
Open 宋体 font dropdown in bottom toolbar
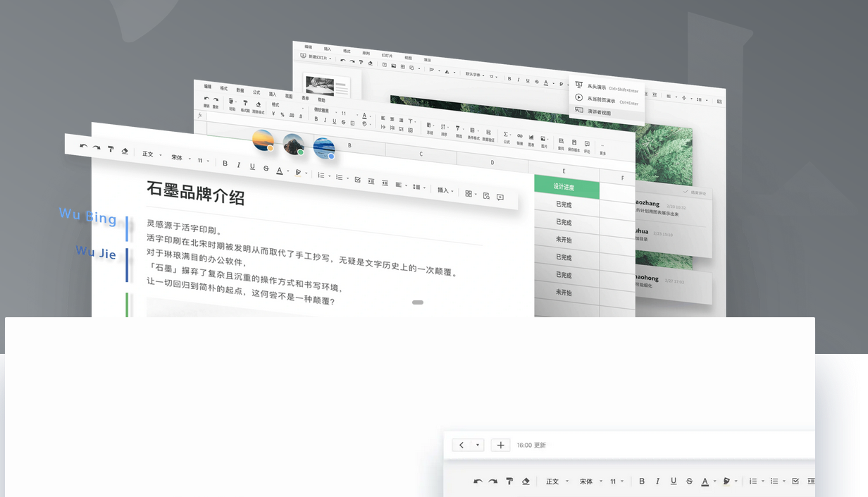tap(590, 481)
